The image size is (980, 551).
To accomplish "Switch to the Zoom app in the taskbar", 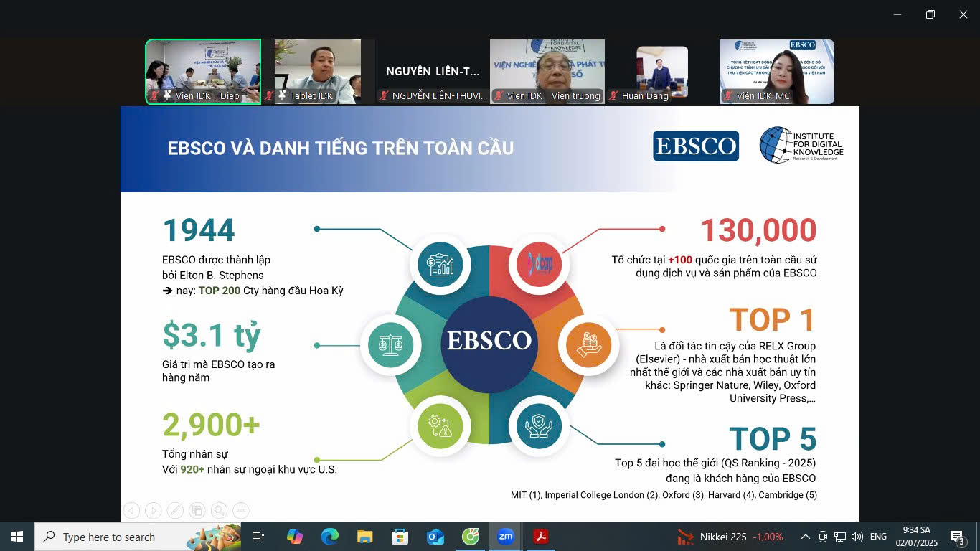I will click(506, 537).
